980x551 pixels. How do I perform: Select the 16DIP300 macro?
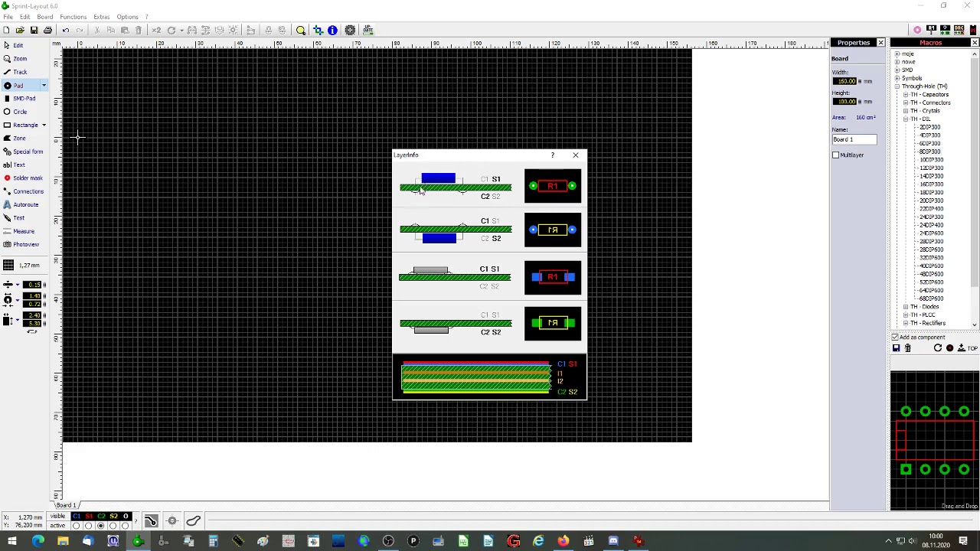pos(931,184)
